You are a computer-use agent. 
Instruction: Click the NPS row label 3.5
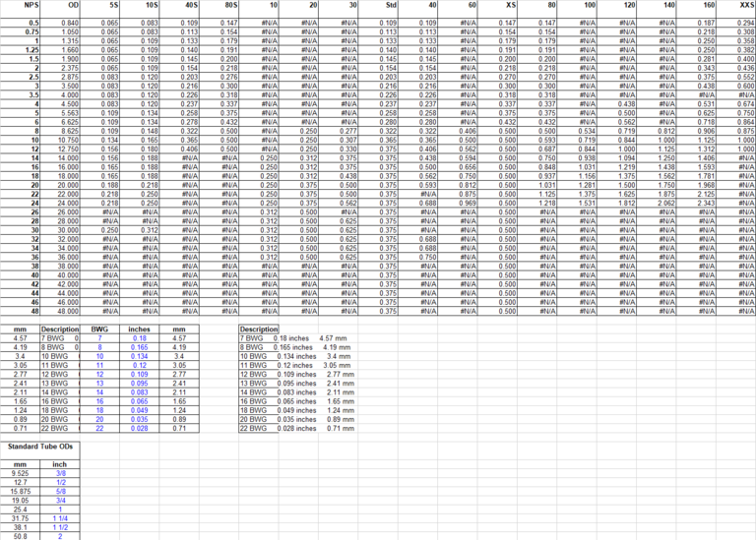pos(21,94)
